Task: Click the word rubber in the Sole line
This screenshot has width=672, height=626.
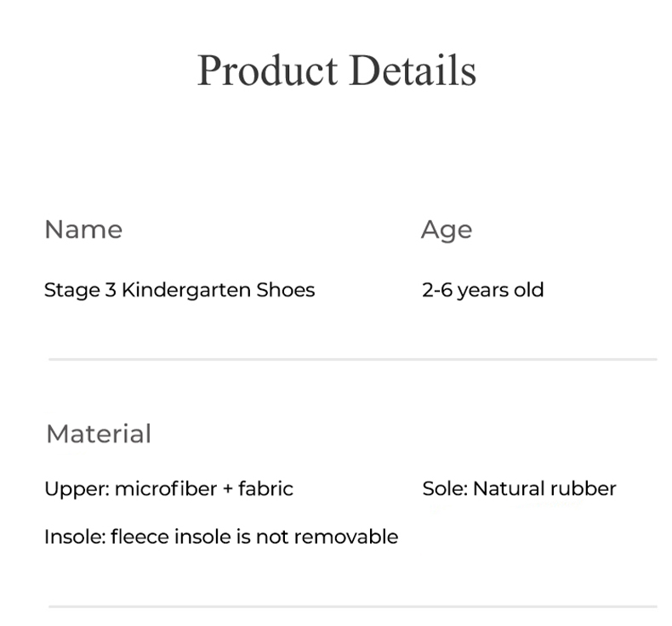Action: click(584, 489)
